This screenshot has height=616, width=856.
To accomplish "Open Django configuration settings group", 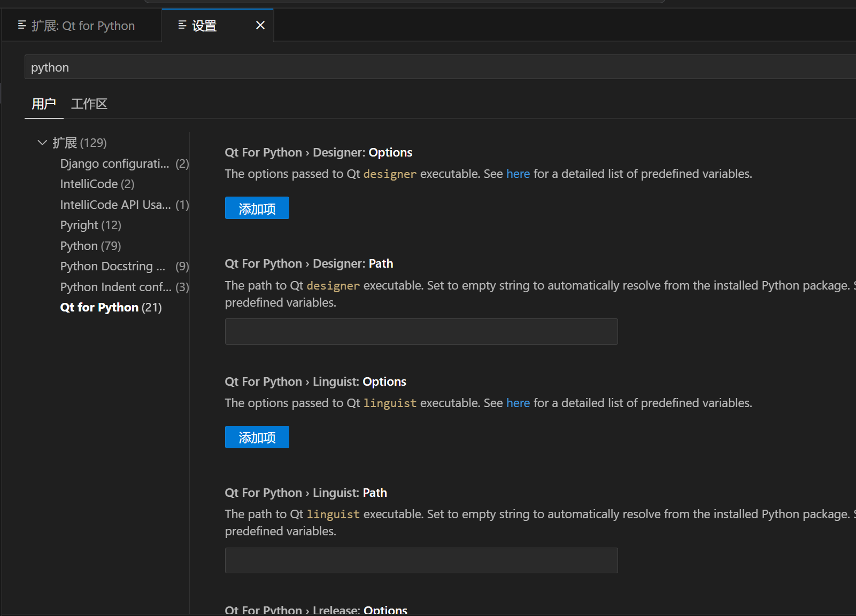I will click(124, 163).
